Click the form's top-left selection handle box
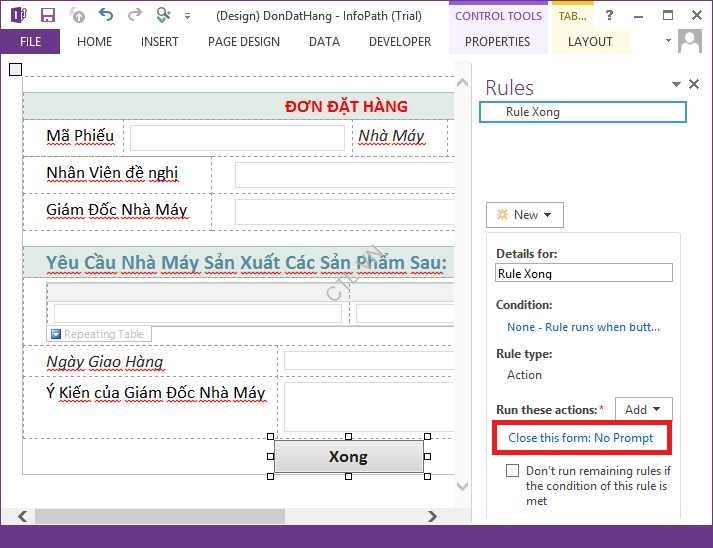The height and width of the screenshot is (548, 713). (x=15, y=69)
